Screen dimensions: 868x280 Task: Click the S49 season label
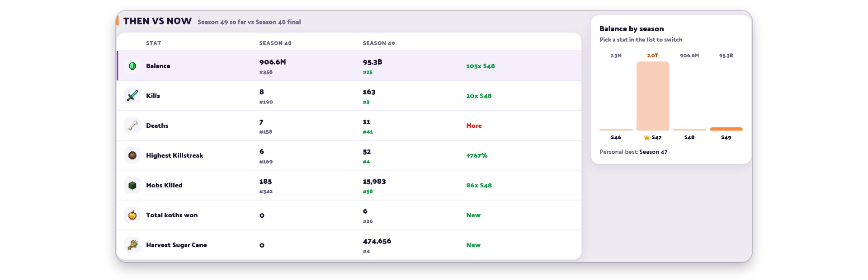[726, 137]
